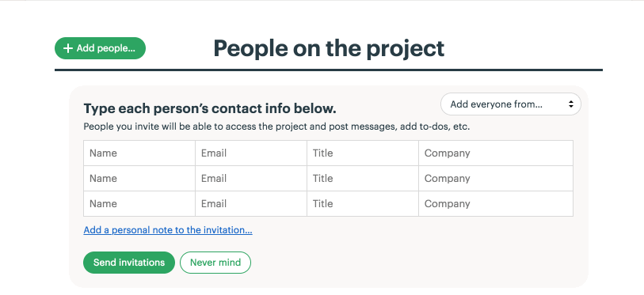Click the 'People on the project' heading

(x=329, y=48)
